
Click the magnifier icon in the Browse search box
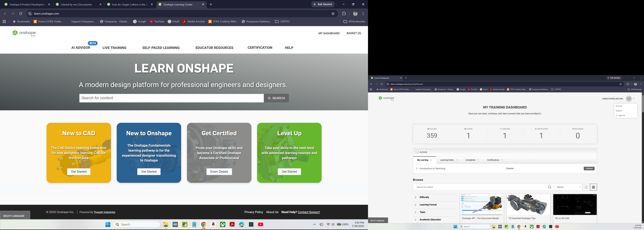click(550, 187)
